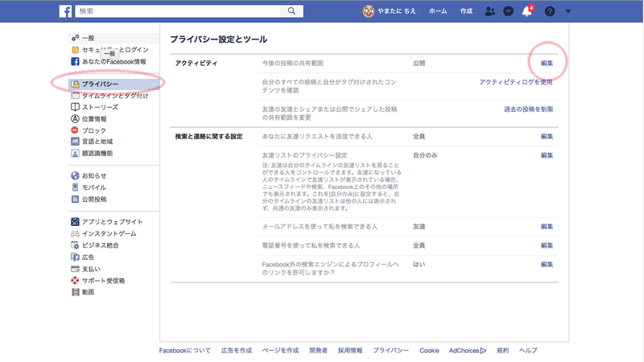
Task: Click アクティビティログを使用 link
Action: (516, 82)
